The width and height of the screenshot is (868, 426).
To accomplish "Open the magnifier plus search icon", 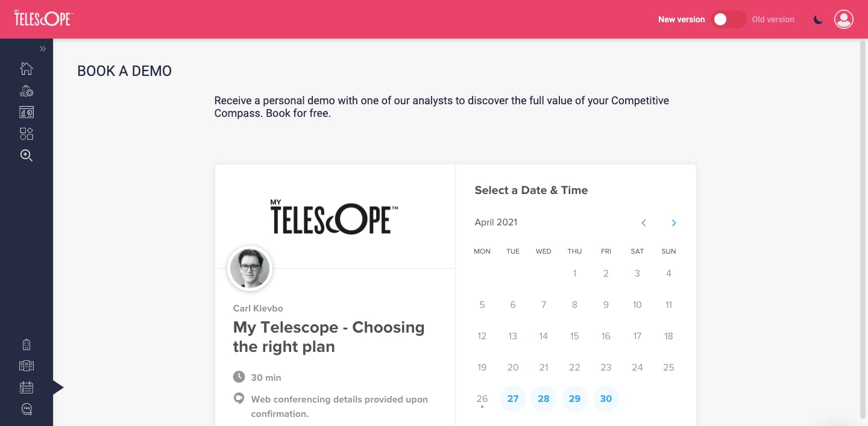I will 27,155.
